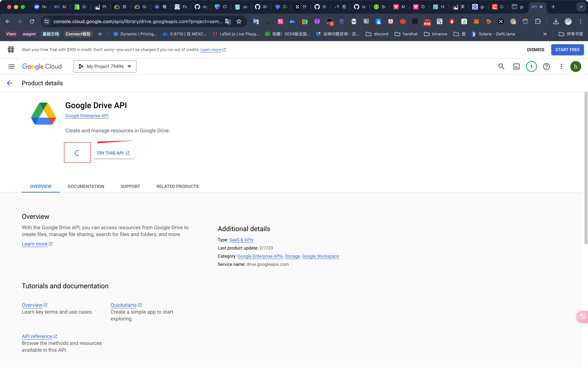The image size is (588, 367).
Task: Open the wagmi bookmark
Action: click(29, 34)
